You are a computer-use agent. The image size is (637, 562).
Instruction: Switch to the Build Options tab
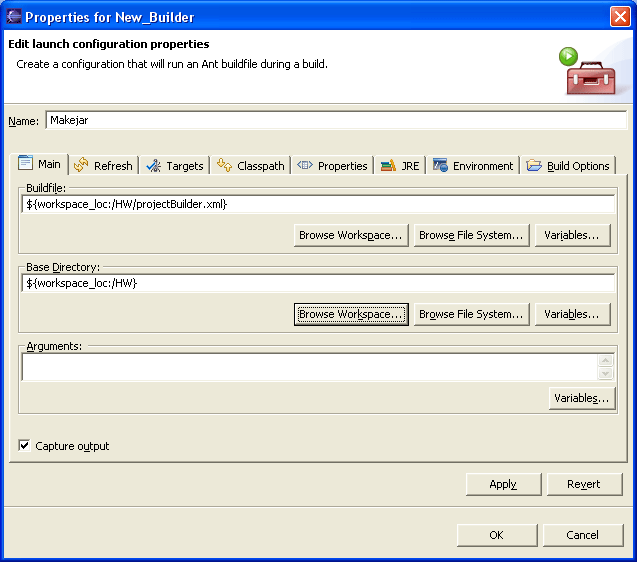coord(568,165)
